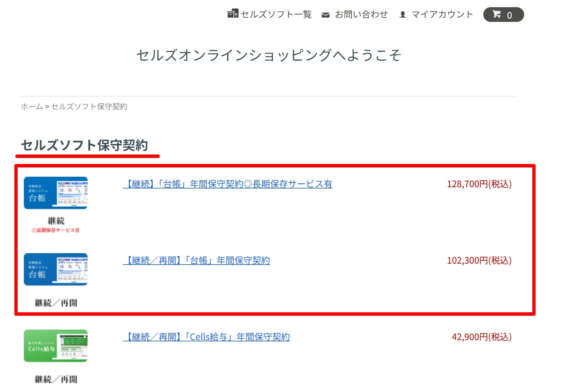Click the 128,700円(税込) price
565x392 pixels.
coord(479,184)
